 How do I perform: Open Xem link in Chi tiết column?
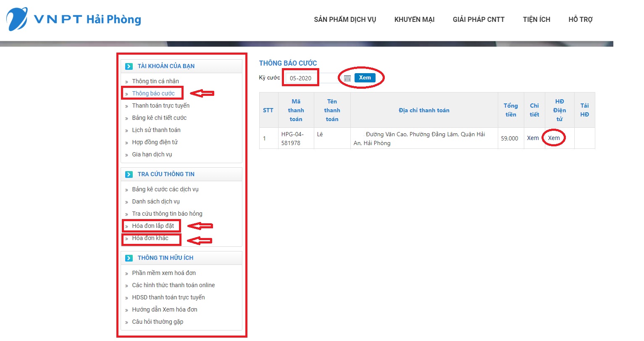click(533, 138)
